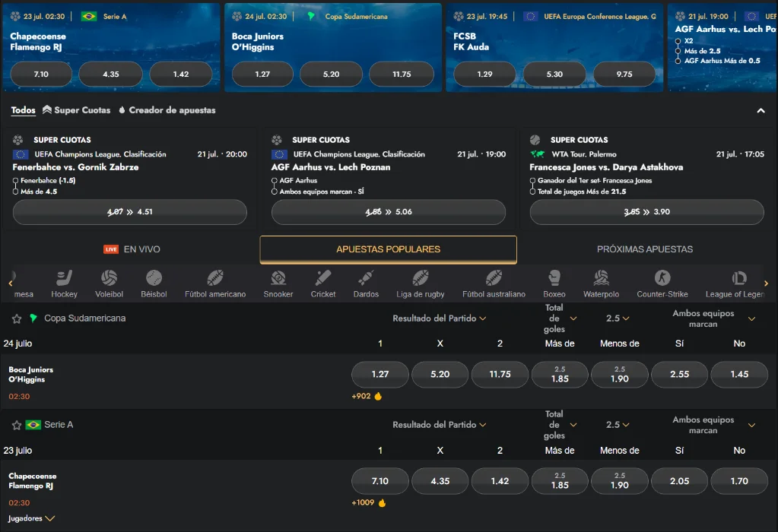This screenshot has width=778, height=532.
Task: Open Resultado del Partido dropdown for Serie A
Action: 439,425
